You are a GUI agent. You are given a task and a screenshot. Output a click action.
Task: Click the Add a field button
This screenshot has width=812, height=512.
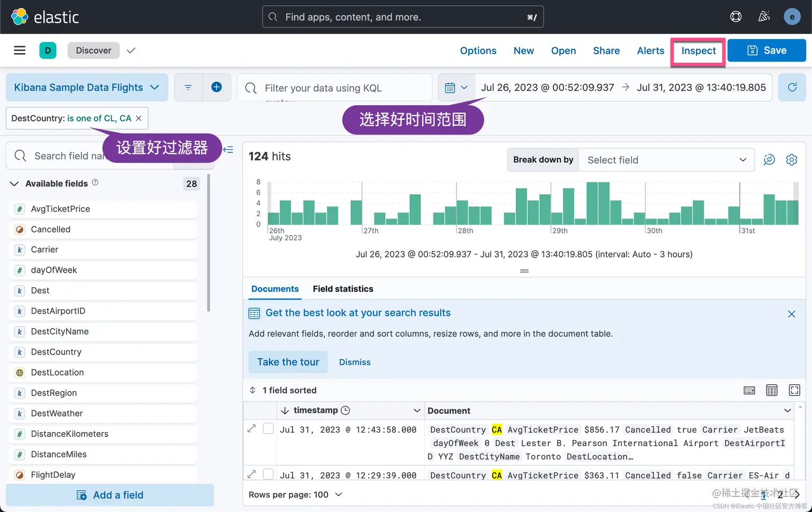[110, 495]
